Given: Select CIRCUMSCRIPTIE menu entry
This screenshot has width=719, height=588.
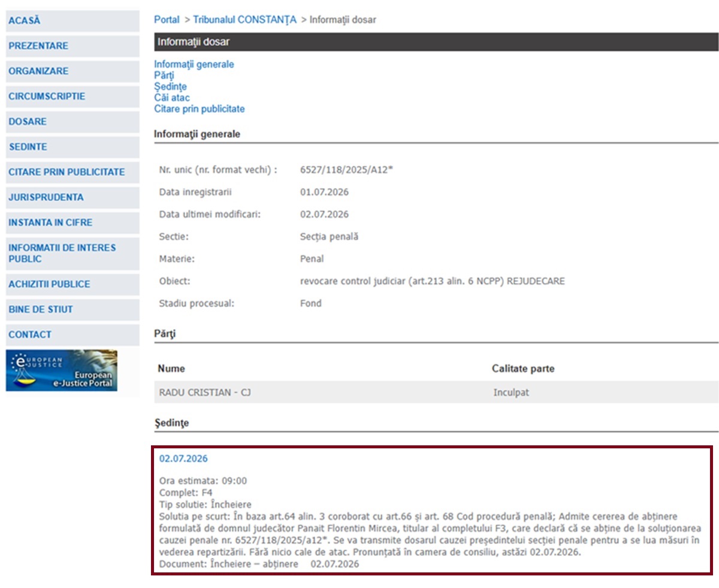Looking at the screenshot, I should [x=72, y=96].
